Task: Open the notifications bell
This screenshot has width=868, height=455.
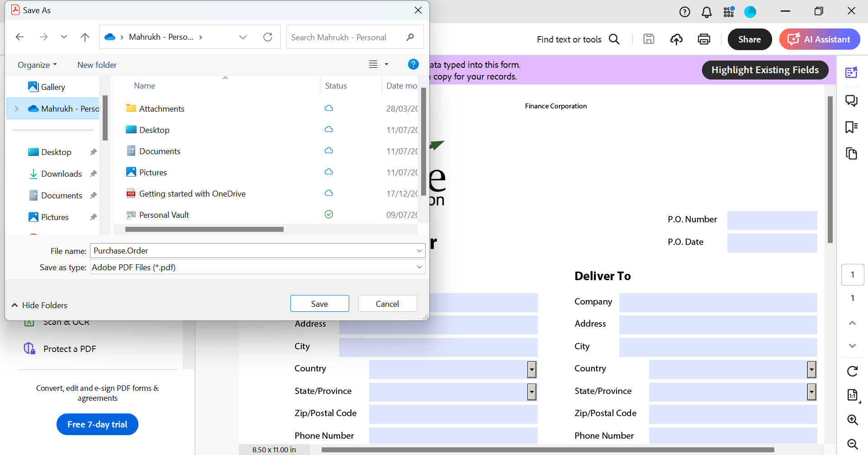Action: [707, 12]
